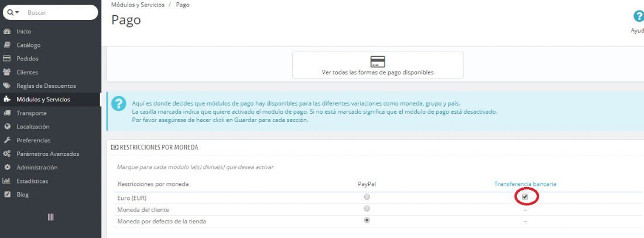Click the Pago page title
Viewport: 644px width, 238px height.
(126, 20)
